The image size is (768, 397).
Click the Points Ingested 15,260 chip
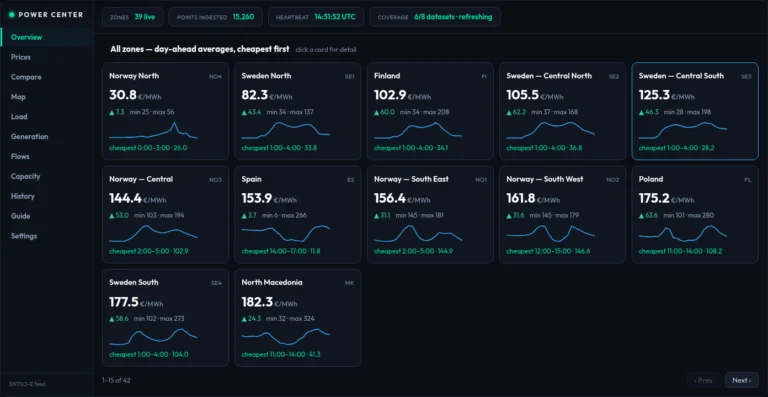tap(216, 17)
